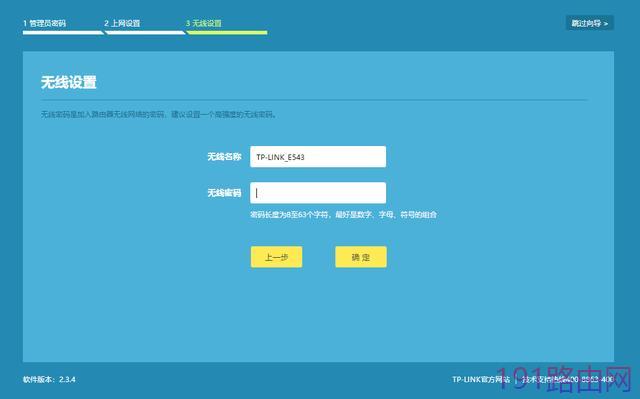The image size is (640, 399).
Task: Click the white progress bar under step 1
Action: pos(63,33)
